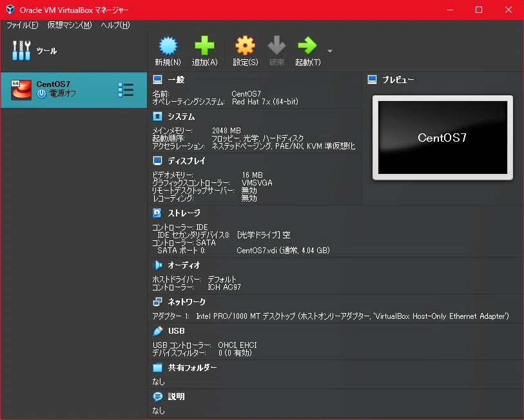Click the greyed-out 破棄 discard icon
The image size is (524, 420).
pyautogui.click(x=277, y=46)
